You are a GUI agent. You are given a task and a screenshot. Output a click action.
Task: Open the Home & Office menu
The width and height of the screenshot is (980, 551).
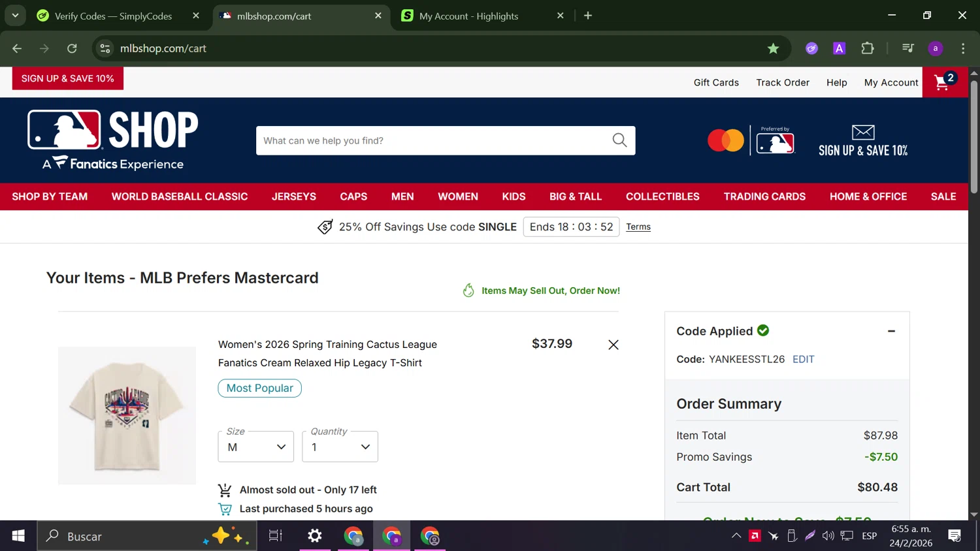(868, 197)
